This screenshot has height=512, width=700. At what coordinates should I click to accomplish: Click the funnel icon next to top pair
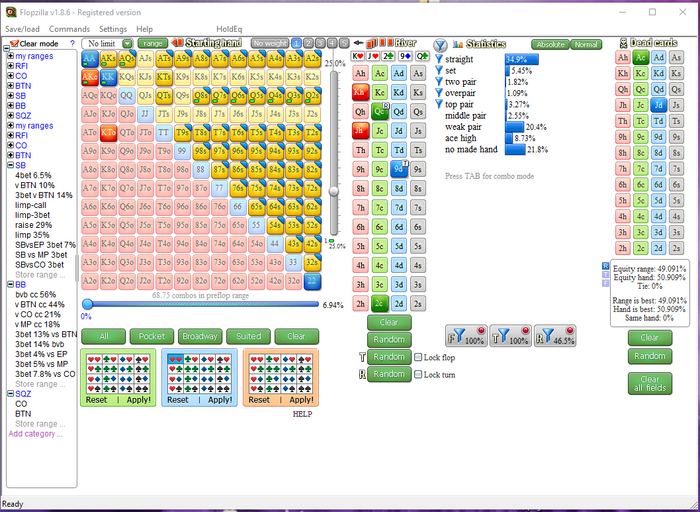(x=439, y=104)
